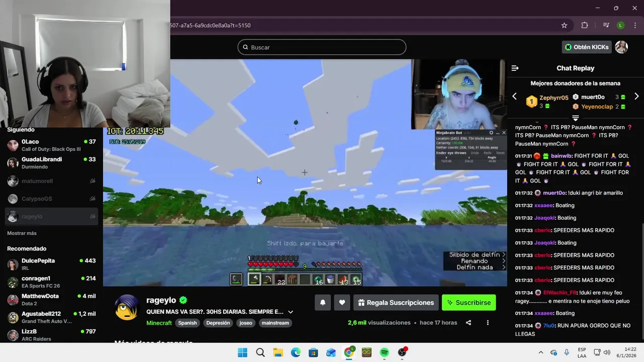Open offline channel CalypsoGS

(51, 199)
